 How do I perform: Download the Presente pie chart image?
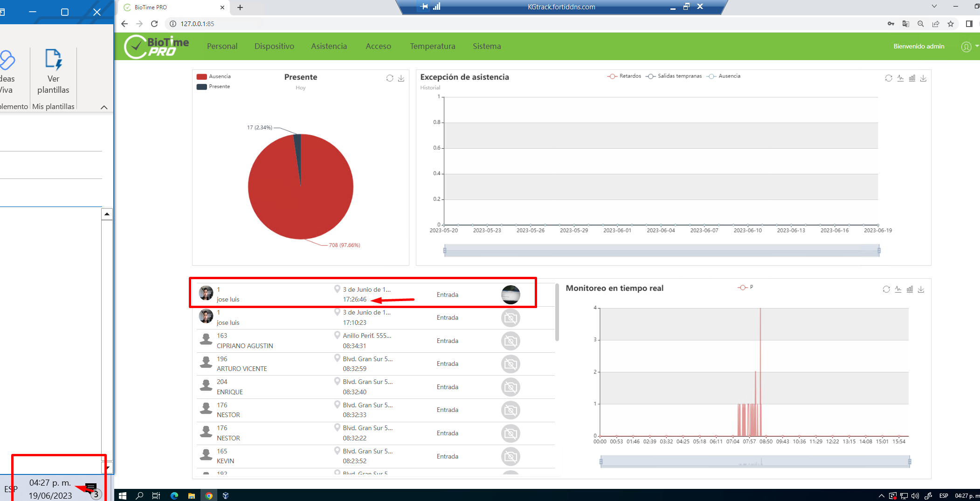point(401,78)
